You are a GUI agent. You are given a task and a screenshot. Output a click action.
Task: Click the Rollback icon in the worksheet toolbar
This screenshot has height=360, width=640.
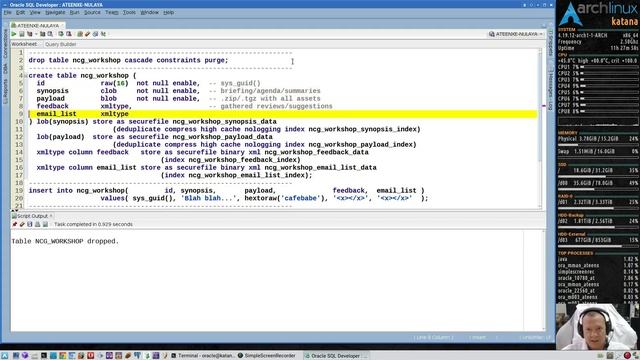[69, 34]
